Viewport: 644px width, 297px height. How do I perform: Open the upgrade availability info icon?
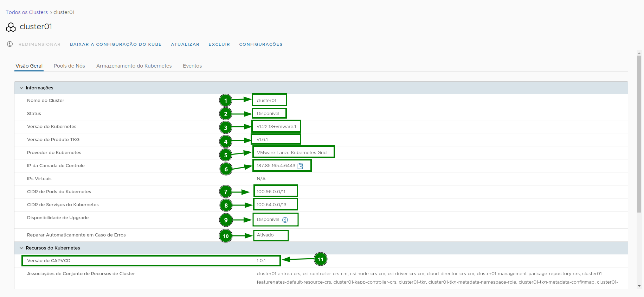(x=285, y=220)
